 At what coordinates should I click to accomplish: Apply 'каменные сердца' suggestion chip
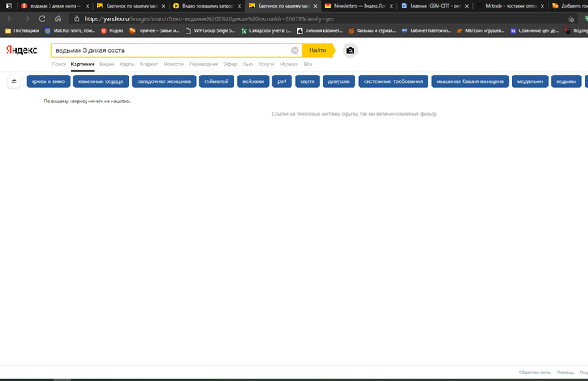pyautogui.click(x=101, y=81)
